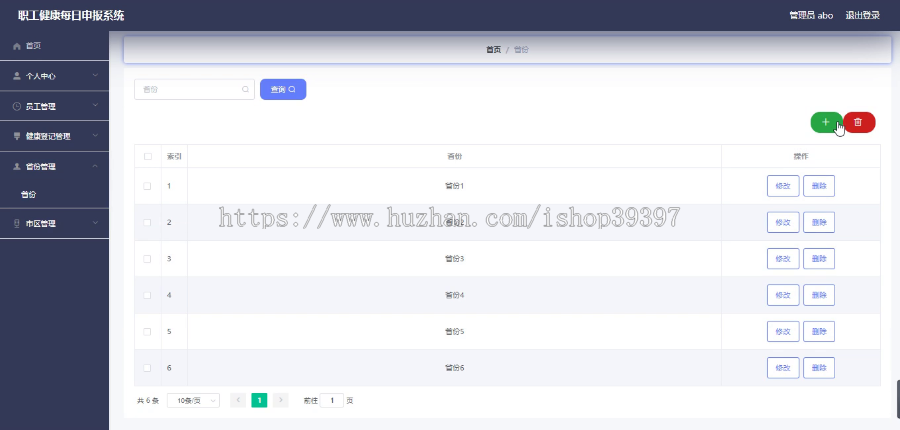Toggle the select-all checkbox in table header
This screenshot has width=900, height=430.
(148, 156)
